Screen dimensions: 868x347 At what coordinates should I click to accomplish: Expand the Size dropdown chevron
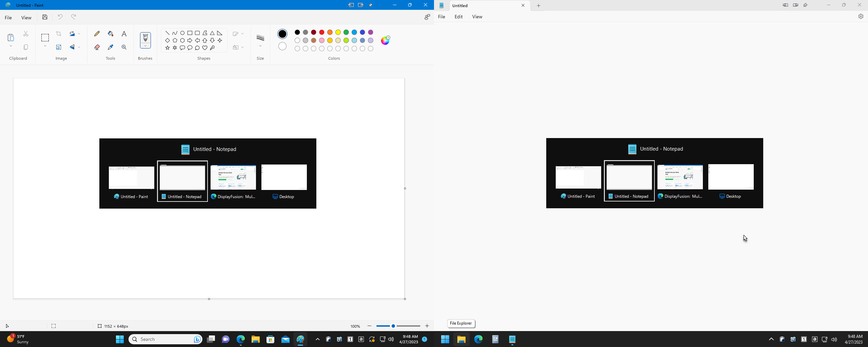(260, 46)
